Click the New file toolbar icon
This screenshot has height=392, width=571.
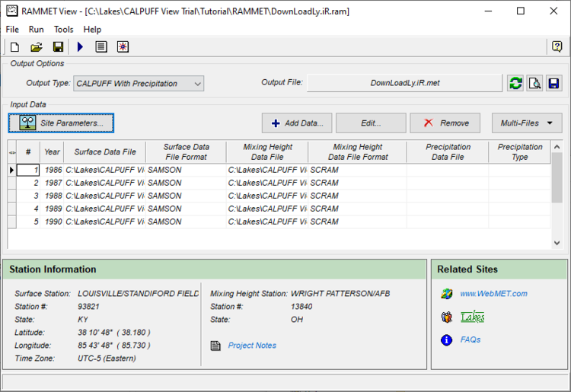point(14,47)
